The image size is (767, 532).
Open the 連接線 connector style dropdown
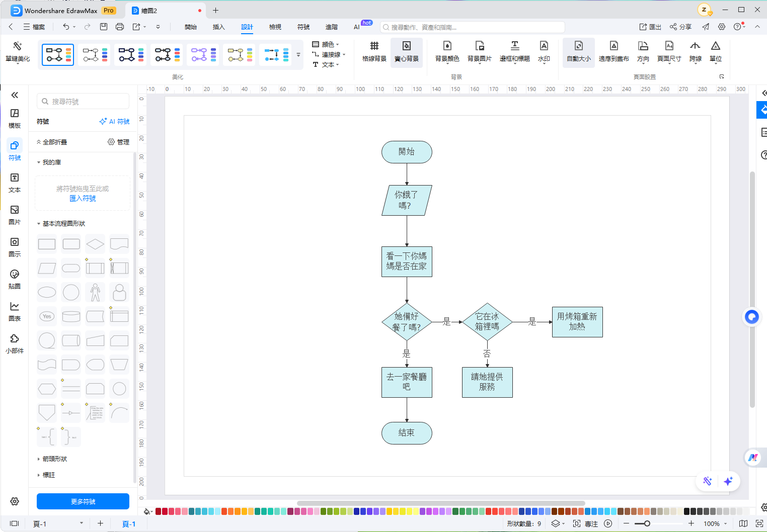tap(329, 54)
